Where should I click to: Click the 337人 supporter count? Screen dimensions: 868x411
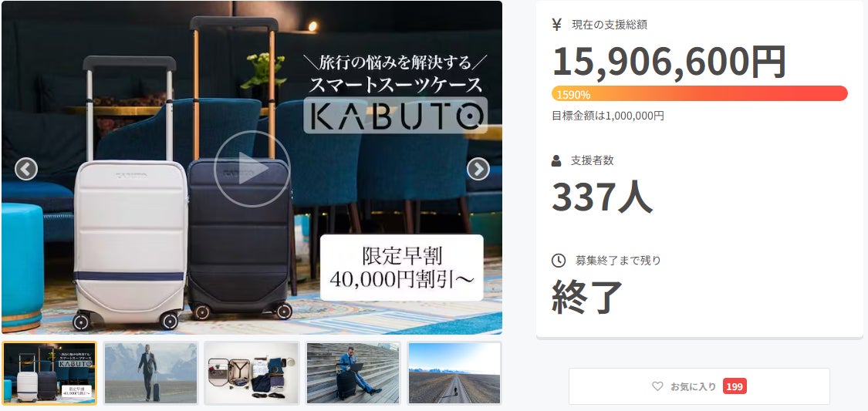602,197
